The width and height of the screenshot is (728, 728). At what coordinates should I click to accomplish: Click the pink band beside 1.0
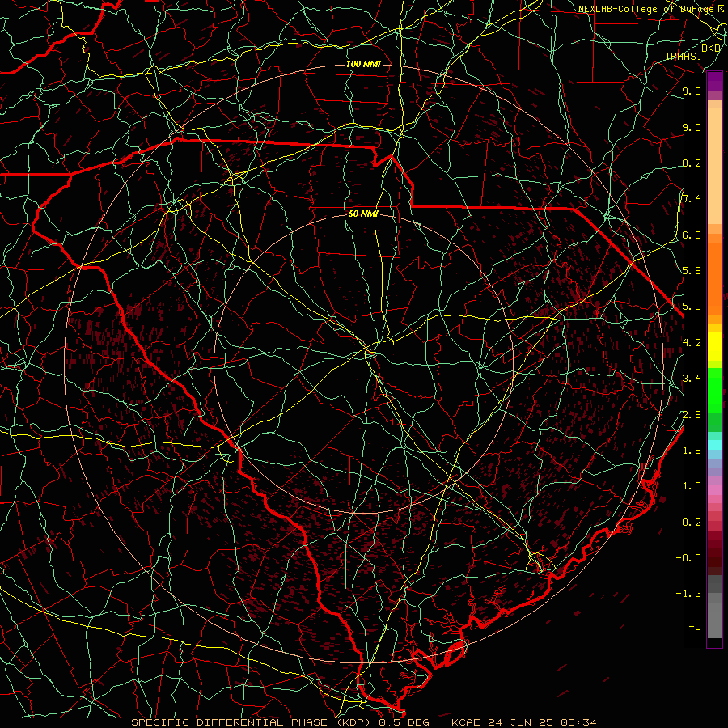714,490
